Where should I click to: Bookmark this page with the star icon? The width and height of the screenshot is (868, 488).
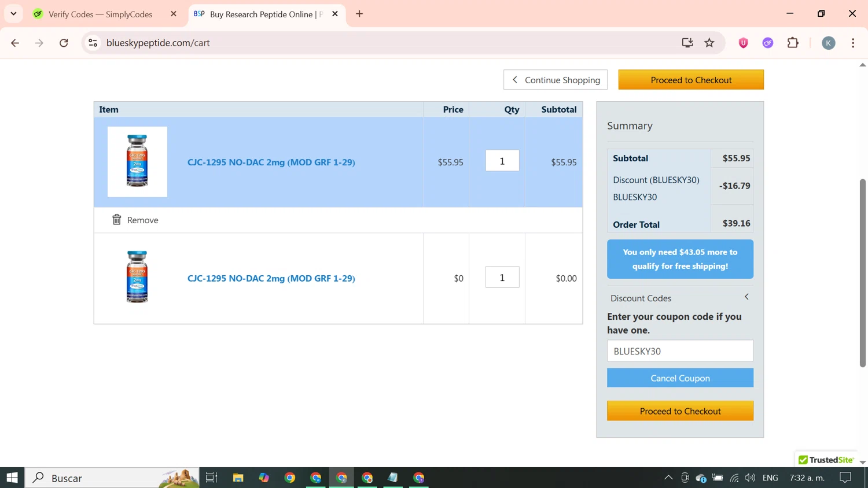[x=709, y=43]
